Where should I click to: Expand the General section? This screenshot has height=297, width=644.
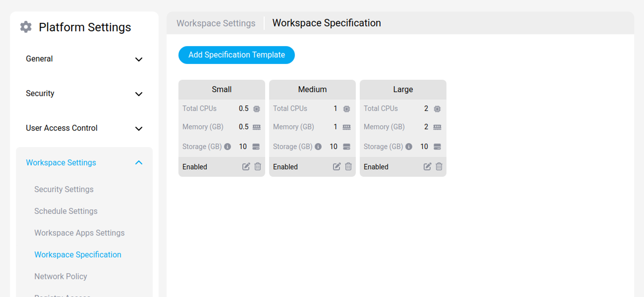click(x=139, y=59)
